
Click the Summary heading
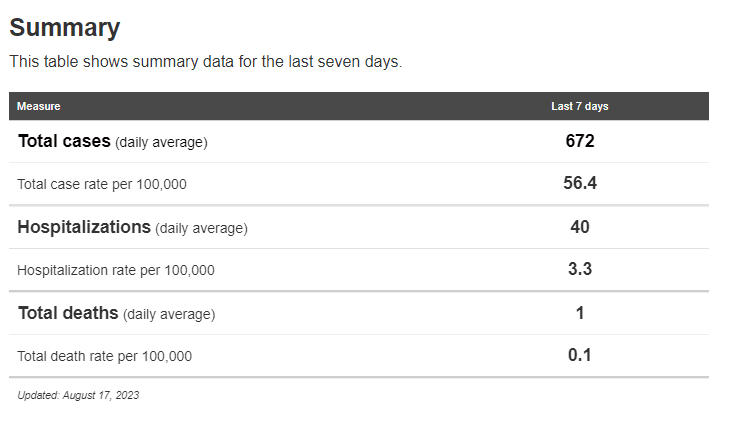point(65,28)
